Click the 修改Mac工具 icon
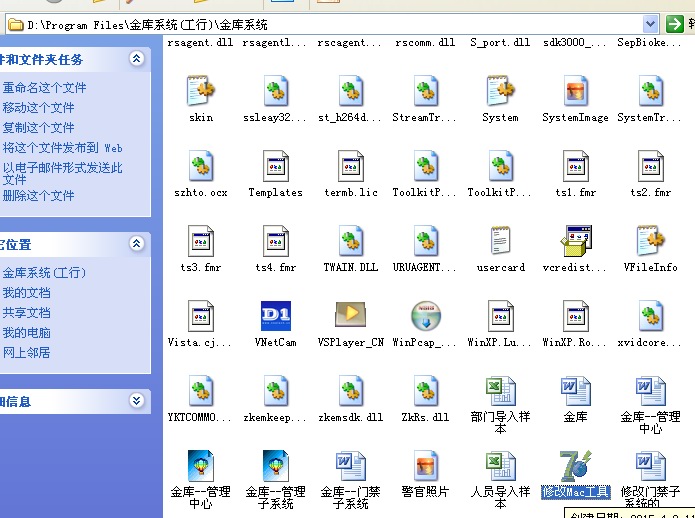The width and height of the screenshot is (695, 518). click(x=575, y=467)
